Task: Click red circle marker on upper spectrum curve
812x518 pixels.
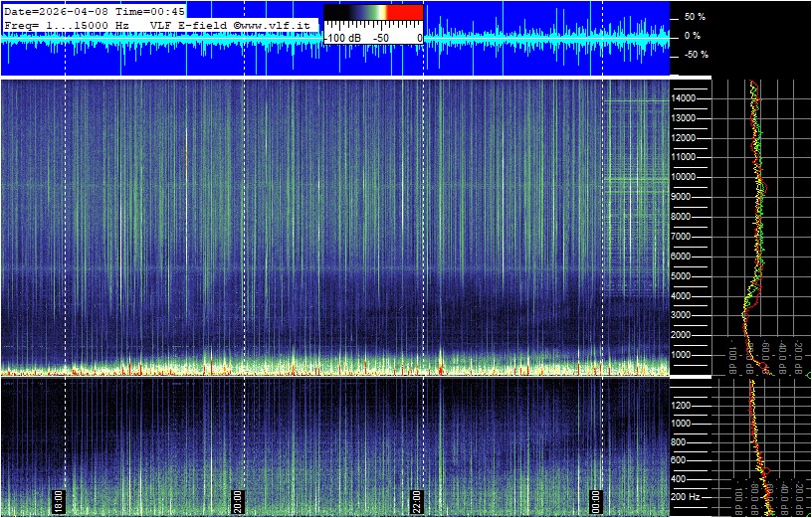Action: point(762,366)
